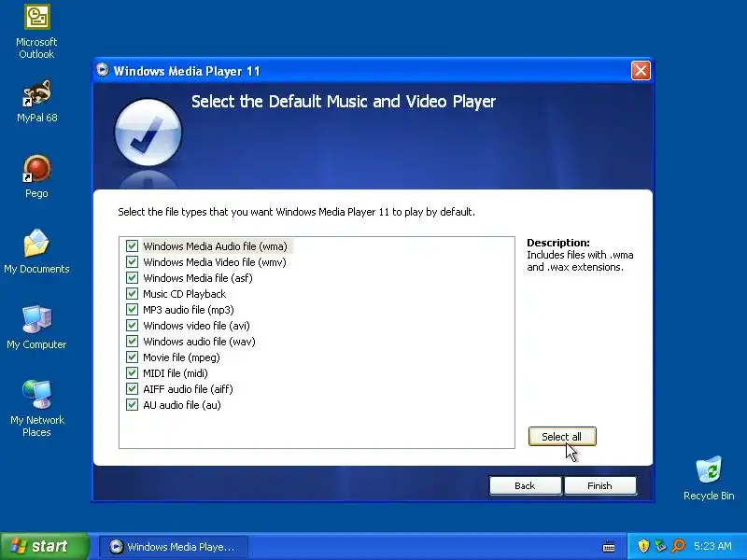Toggle AIFF audio file (aiff) checkbox
Viewport: 747px width, 560px height.
tap(132, 389)
